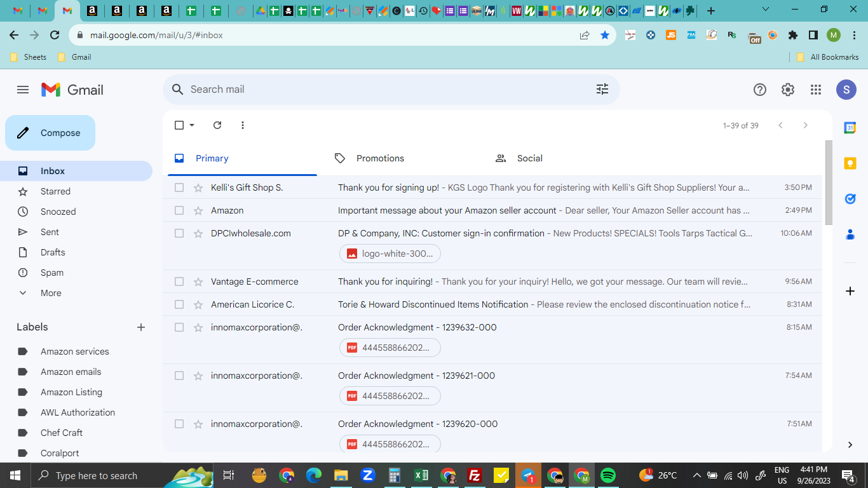Star the Kelli's Gift Shop S. email

[198, 187]
